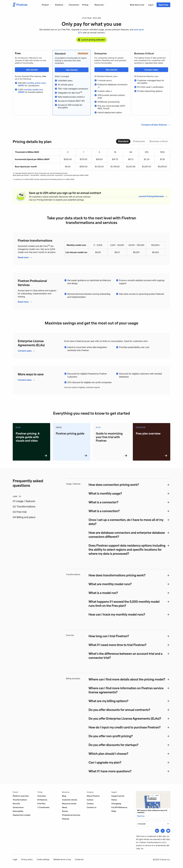
Task: Click info icon beside Custom roles
Action: 111,91
